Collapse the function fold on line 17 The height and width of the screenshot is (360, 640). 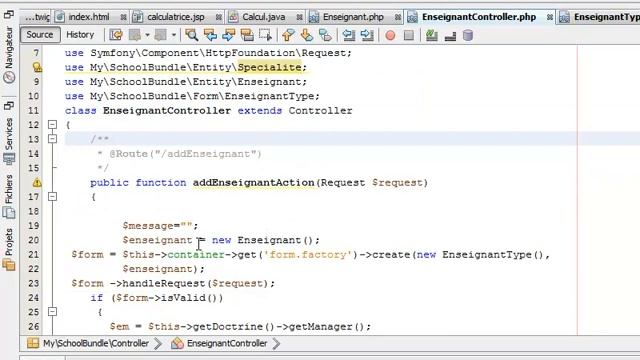click(52, 197)
